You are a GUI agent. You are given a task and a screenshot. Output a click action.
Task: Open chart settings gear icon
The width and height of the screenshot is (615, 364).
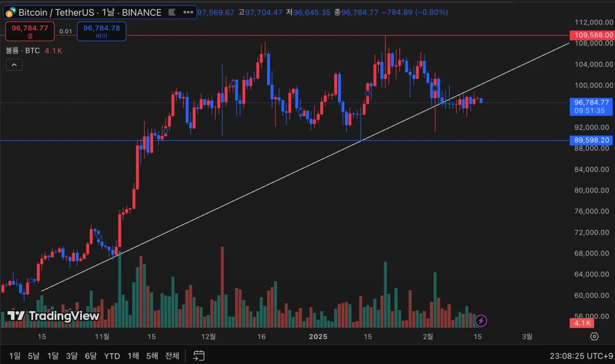coord(594,336)
